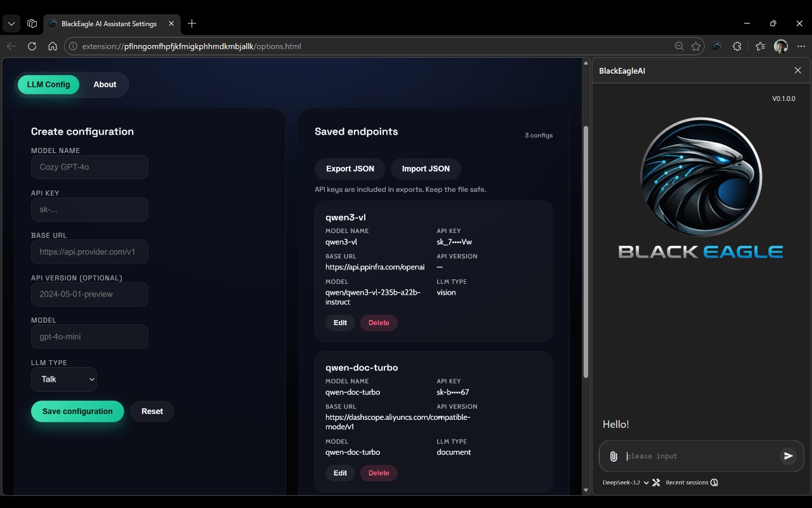Click the 'sk_7••••Vw' API key value
This screenshot has height=508, width=812.
[x=454, y=242]
